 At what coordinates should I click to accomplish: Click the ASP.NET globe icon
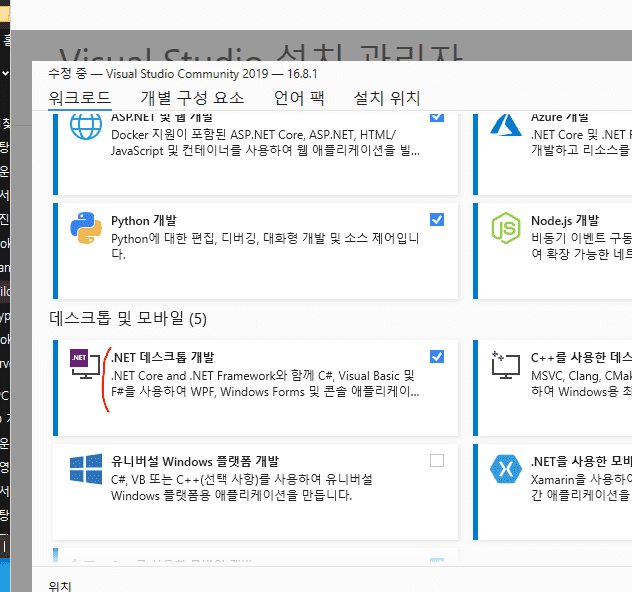click(x=86, y=127)
